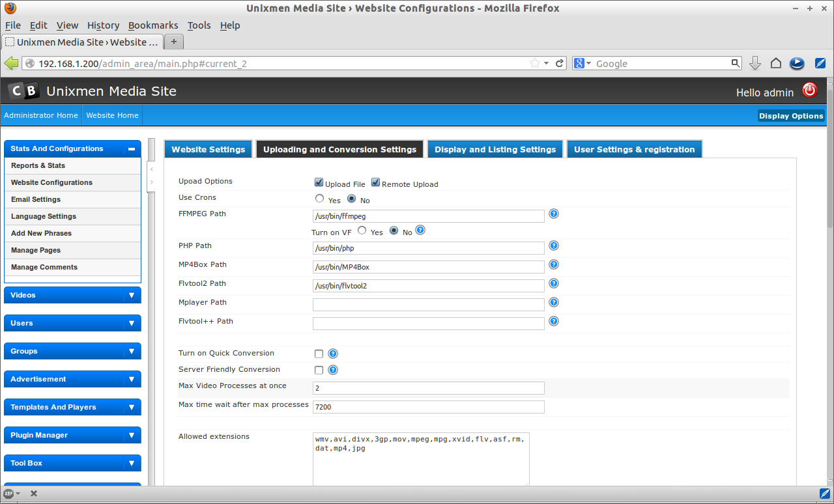The width and height of the screenshot is (834, 504).
Task: Open the Website Settings tab
Action: coord(208,149)
